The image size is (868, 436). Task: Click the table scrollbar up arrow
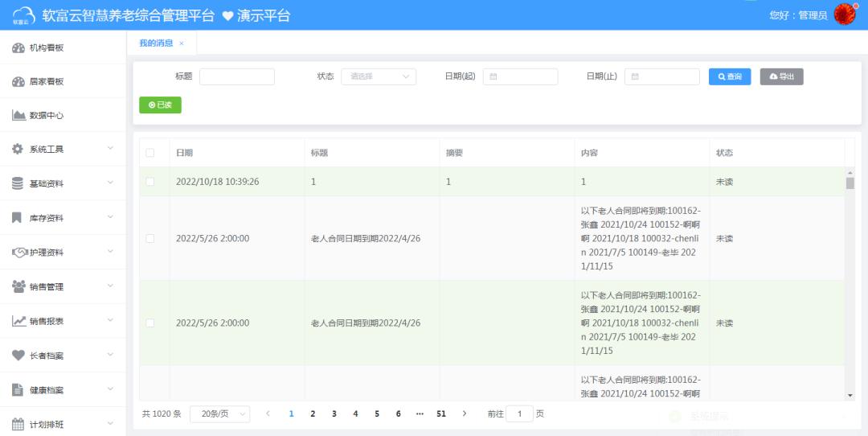(850, 171)
